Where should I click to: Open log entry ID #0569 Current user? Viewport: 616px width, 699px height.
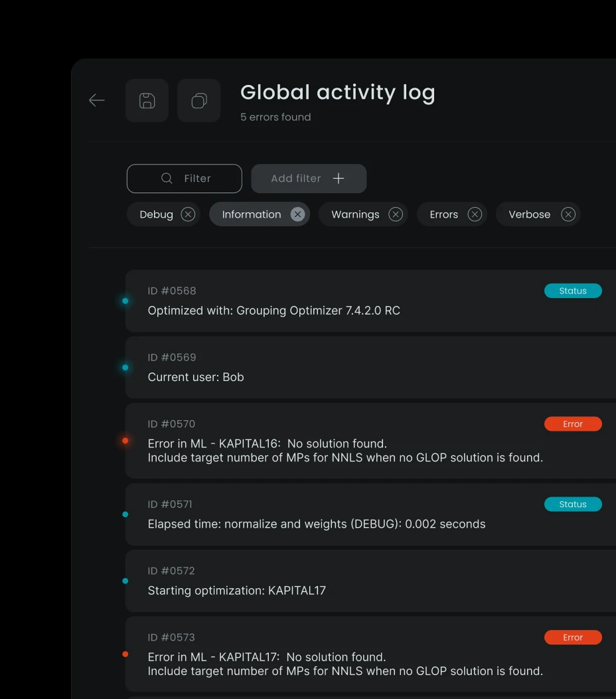tap(370, 367)
